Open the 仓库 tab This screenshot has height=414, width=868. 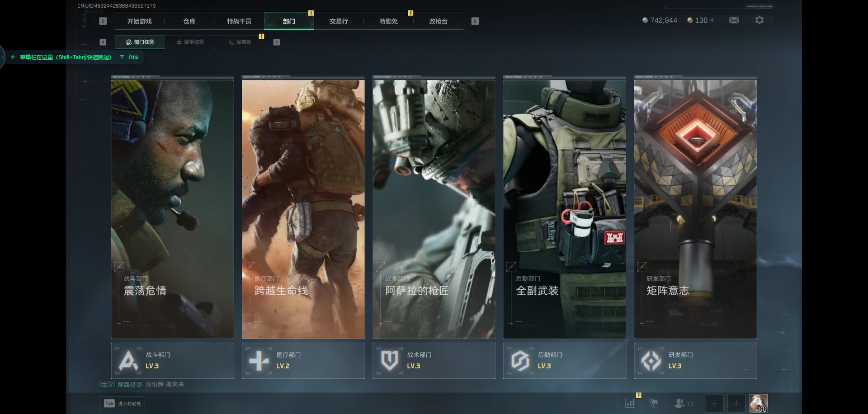189,21
